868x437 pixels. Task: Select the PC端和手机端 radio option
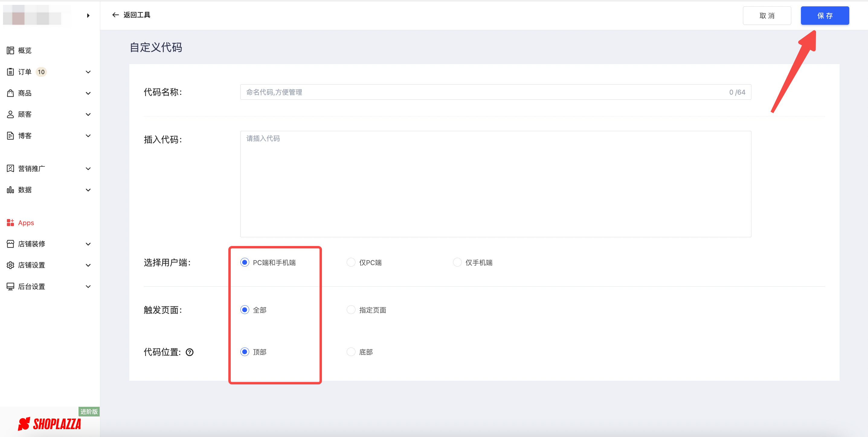pos(245,262)
